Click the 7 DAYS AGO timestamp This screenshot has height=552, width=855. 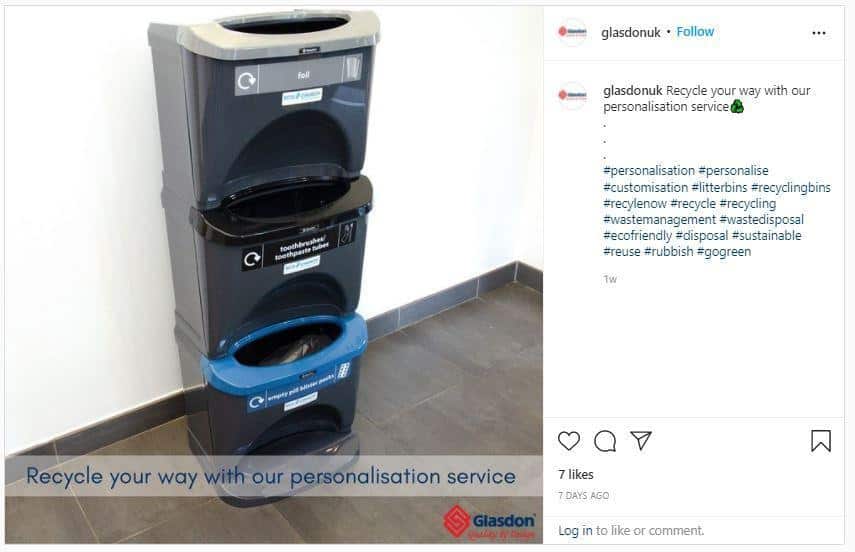click(x=583, y=495)
